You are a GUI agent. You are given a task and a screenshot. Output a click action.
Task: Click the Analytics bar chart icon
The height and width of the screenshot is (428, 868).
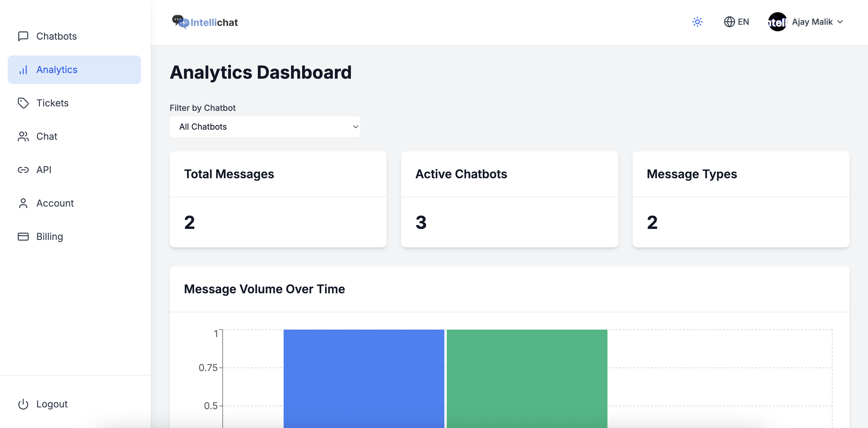[23, 70]
